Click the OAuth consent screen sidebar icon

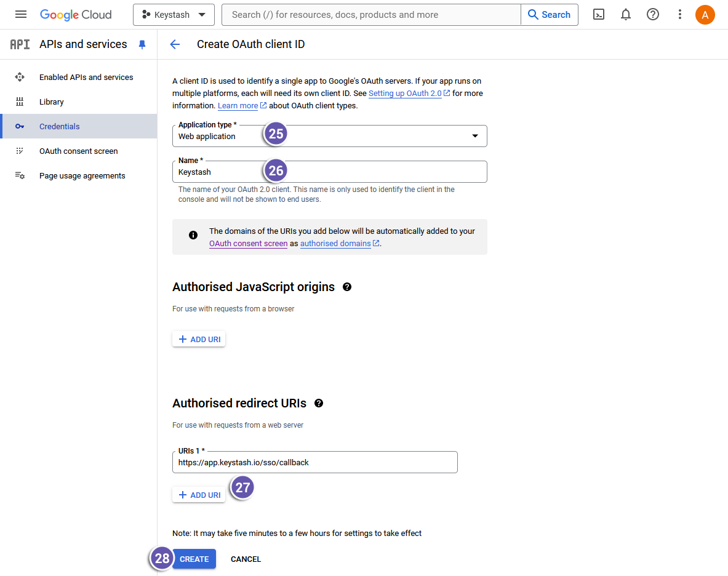coord(20,151)
